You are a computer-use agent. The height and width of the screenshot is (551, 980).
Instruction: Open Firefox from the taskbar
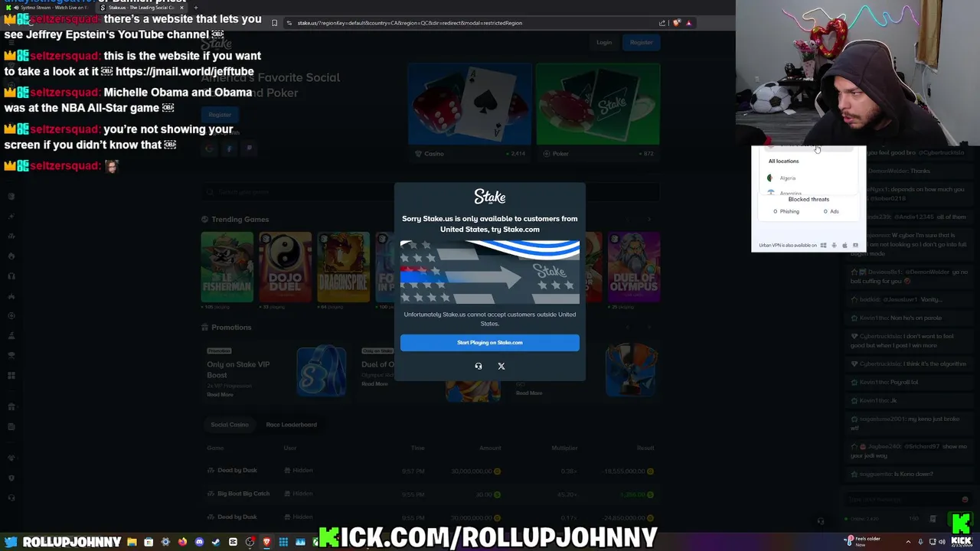pos(182,542)
